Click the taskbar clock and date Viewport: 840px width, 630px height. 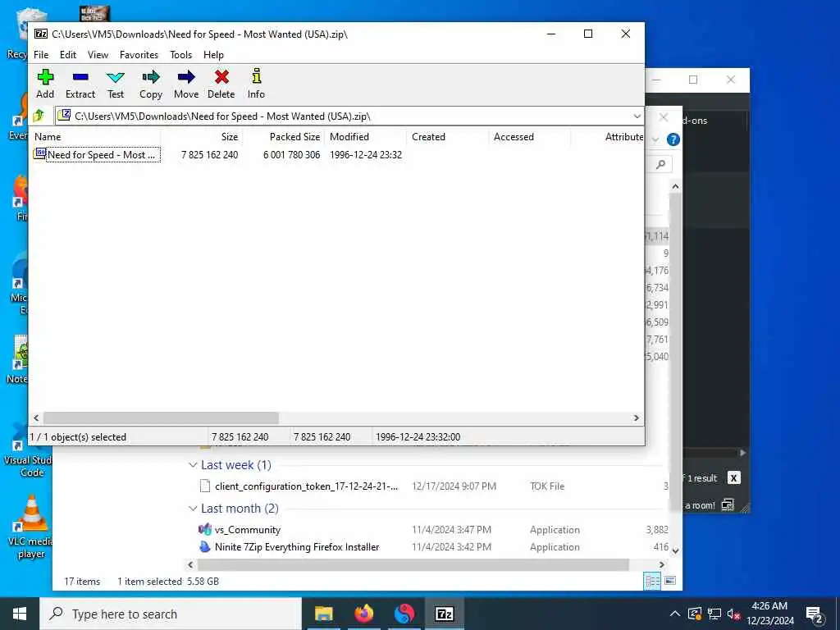tap(769, 614)
